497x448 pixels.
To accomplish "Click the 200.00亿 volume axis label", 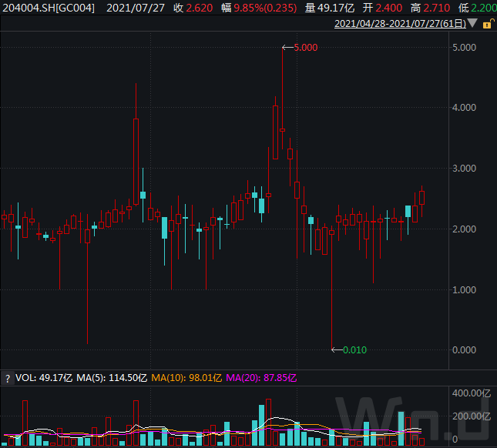I will [472, 416].
